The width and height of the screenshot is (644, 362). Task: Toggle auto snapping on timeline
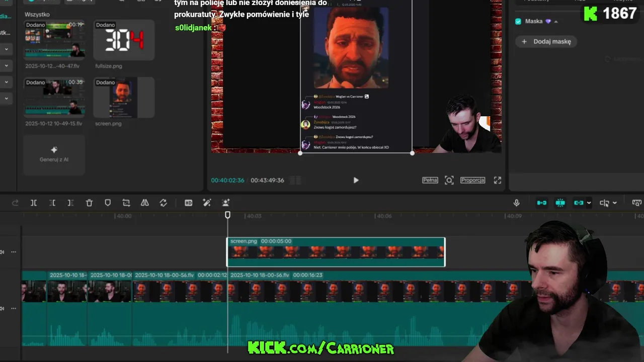[x=560, y=203]
